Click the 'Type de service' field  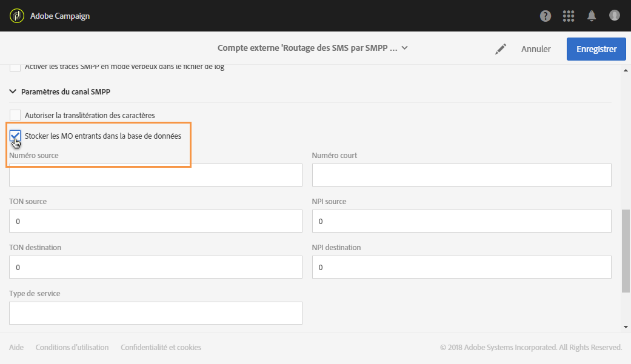[156, 313]
